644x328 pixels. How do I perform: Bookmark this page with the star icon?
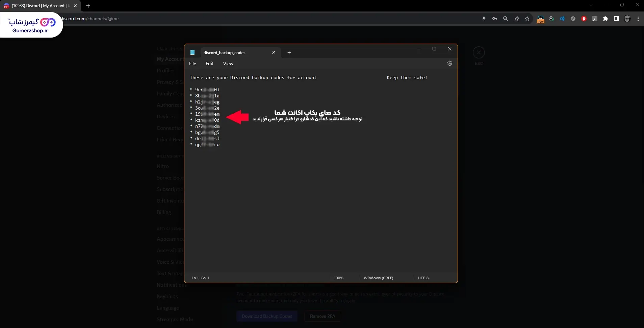coord(527,19)
